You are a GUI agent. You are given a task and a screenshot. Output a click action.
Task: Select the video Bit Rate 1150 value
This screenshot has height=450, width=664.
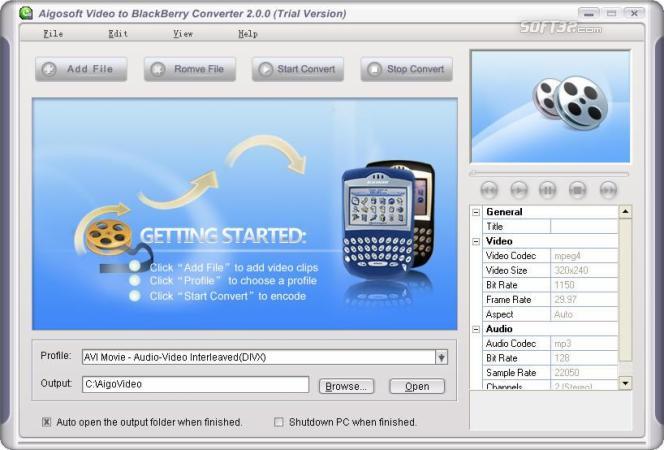coord(584,285)
